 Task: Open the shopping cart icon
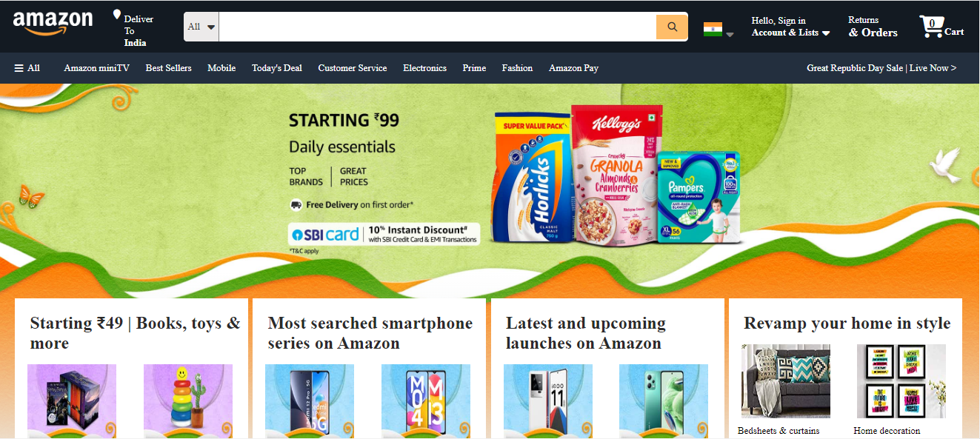pyautogui.click(x=931, y=27)
